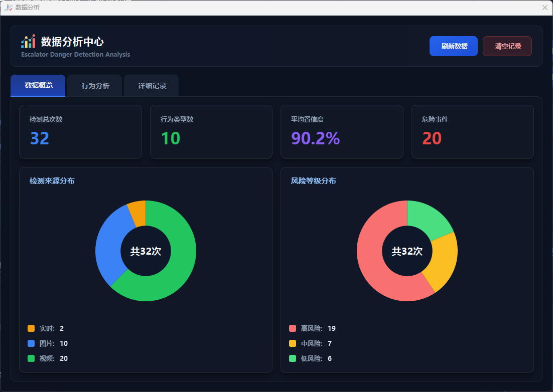Viewport: 553px width, 392px height.
Task: Click the 平均置信度 90.2% card
Action: coord(342,132)
